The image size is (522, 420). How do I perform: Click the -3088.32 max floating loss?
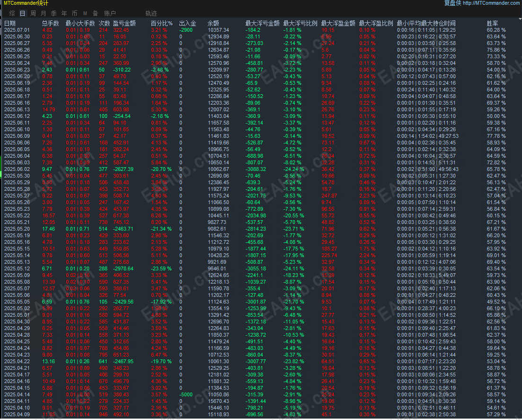click(x=256, y=169)
